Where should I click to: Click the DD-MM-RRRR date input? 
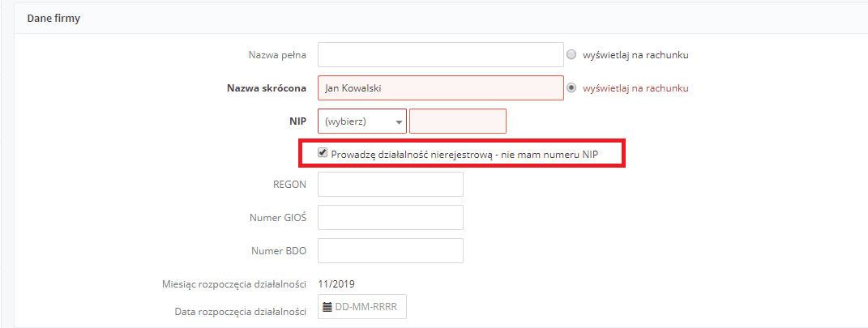coord(362,306)
